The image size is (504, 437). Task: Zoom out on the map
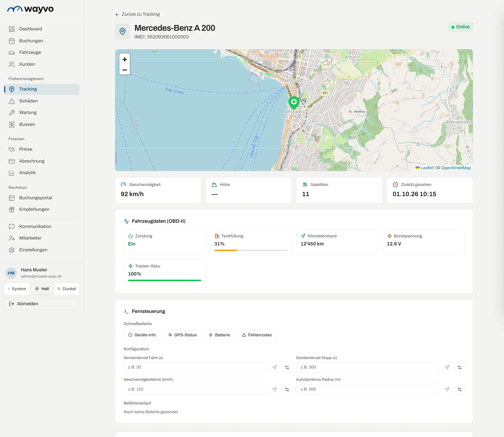coord(125,70)
